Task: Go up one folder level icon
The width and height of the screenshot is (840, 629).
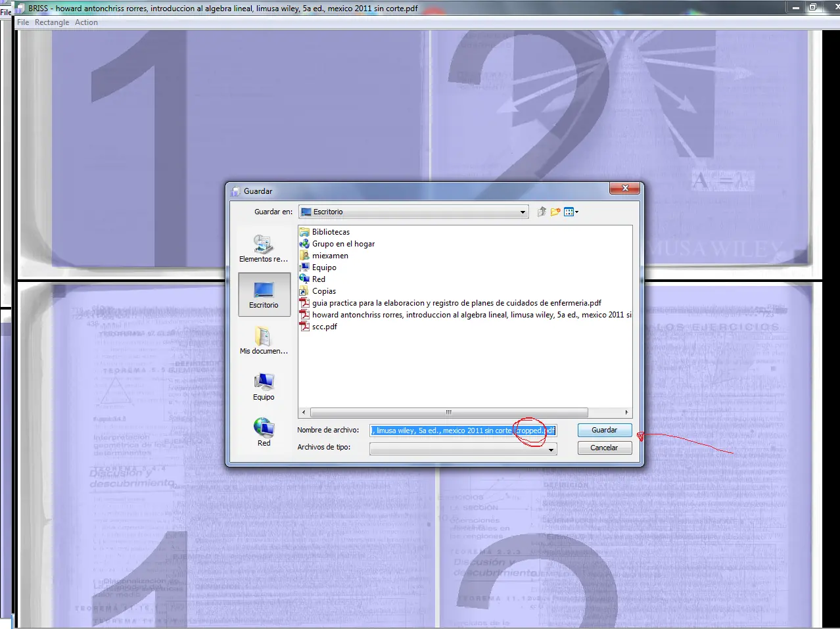Action: click(x=542, y=212)
